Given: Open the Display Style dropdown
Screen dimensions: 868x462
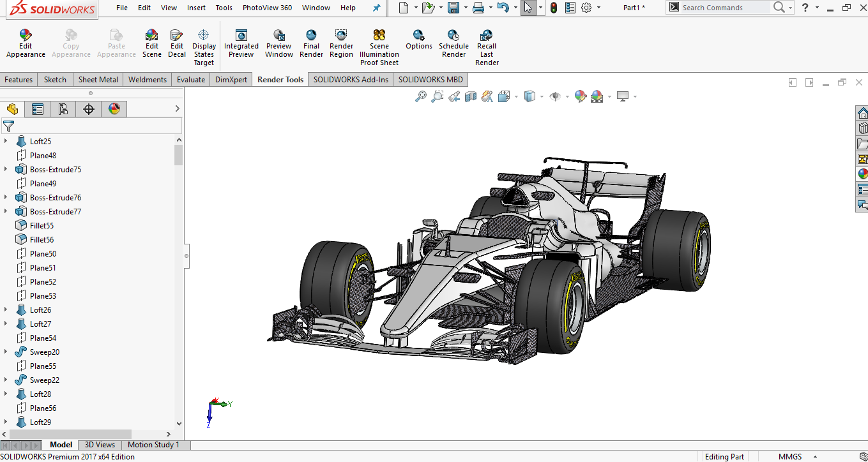Looking at the screenshot, I should click(x=542, y=96).
